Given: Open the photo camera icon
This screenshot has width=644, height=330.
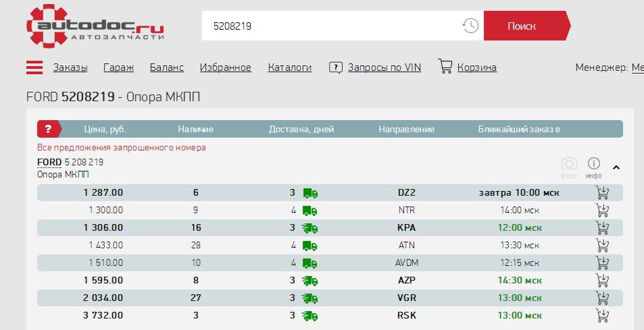Looking at the screenshot, I should coord(569,164).
